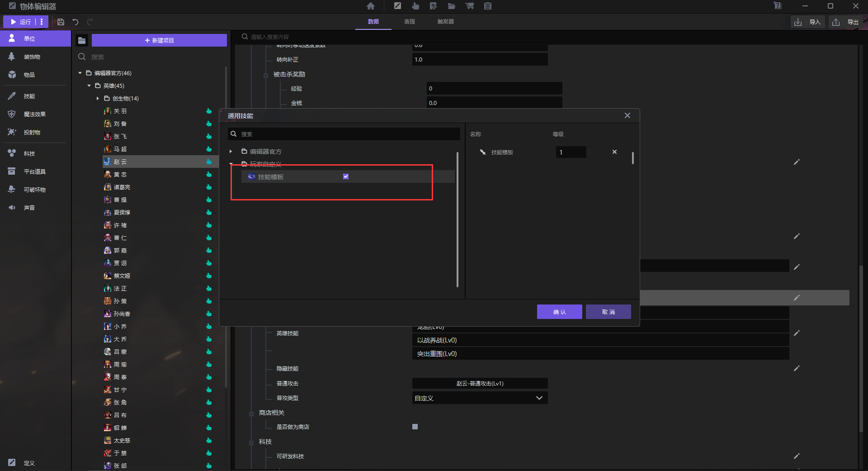Click the 转向补正 value field

click(x=480, y=59)
